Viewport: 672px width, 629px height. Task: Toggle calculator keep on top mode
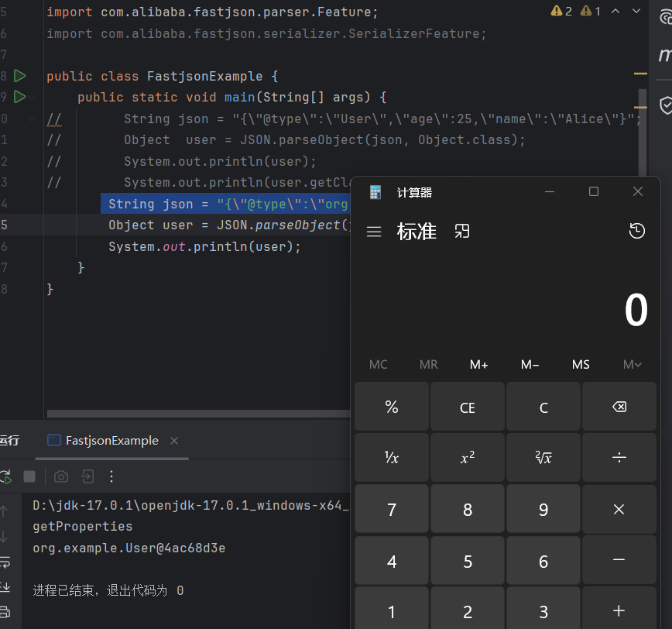coord(462,231)
